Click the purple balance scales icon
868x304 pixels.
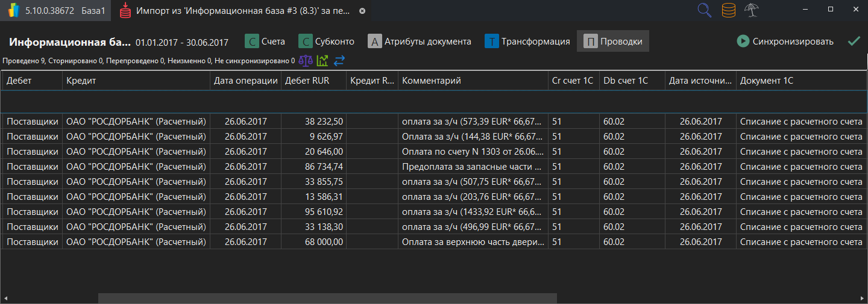pyautogui.click(x=306, y=60)
